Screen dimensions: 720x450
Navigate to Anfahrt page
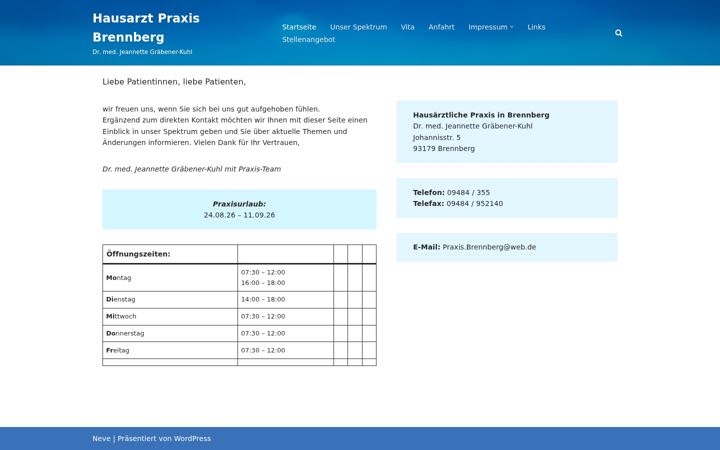(x=441, y=27)
